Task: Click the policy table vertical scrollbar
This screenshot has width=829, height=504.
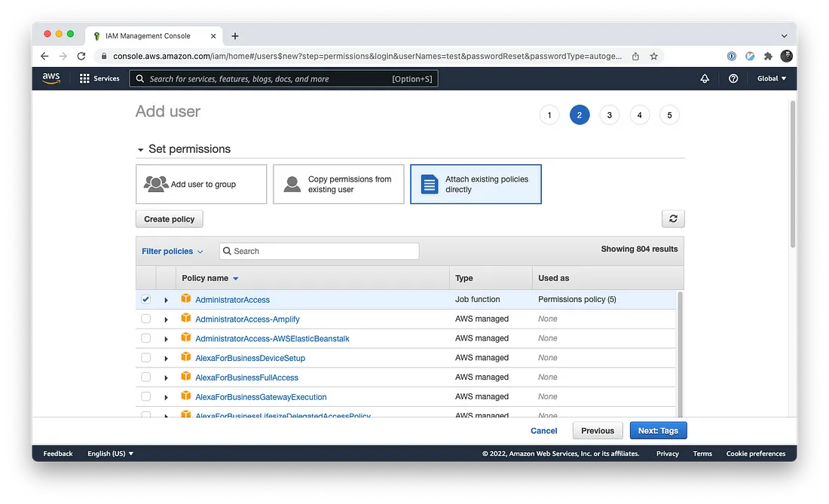Action: coord(681,354)
